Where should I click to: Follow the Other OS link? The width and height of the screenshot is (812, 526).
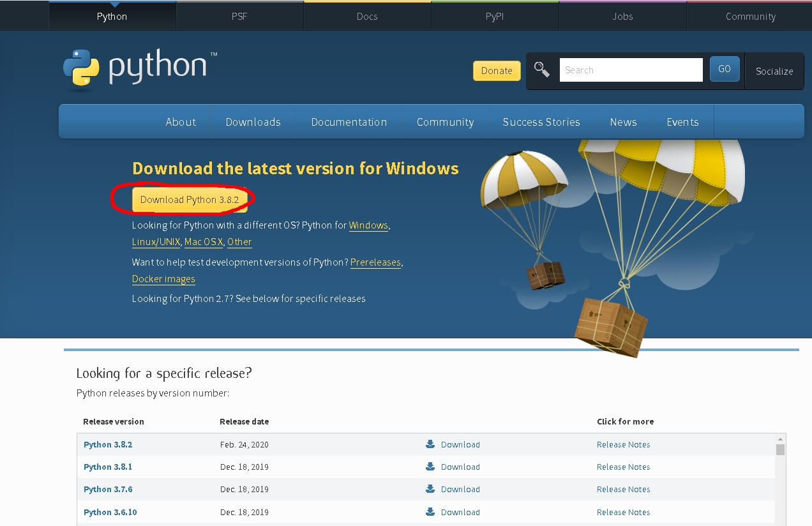point(239,242)
